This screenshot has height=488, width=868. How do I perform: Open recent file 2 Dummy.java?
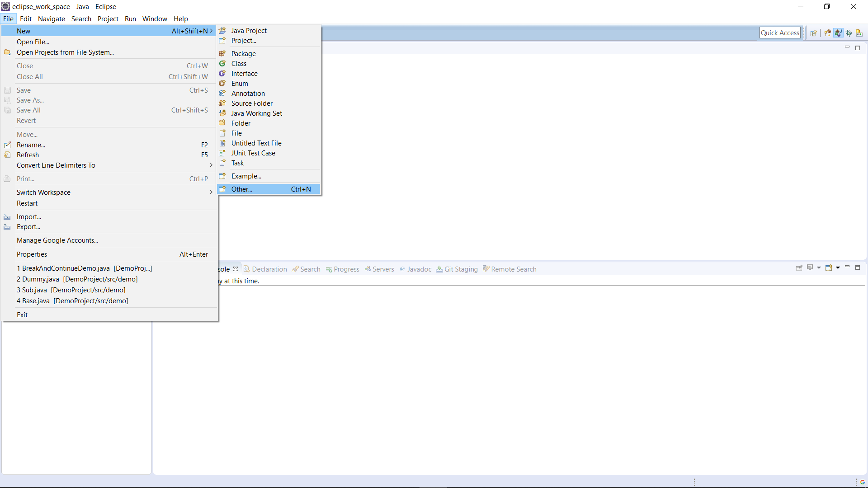point(77,279)
